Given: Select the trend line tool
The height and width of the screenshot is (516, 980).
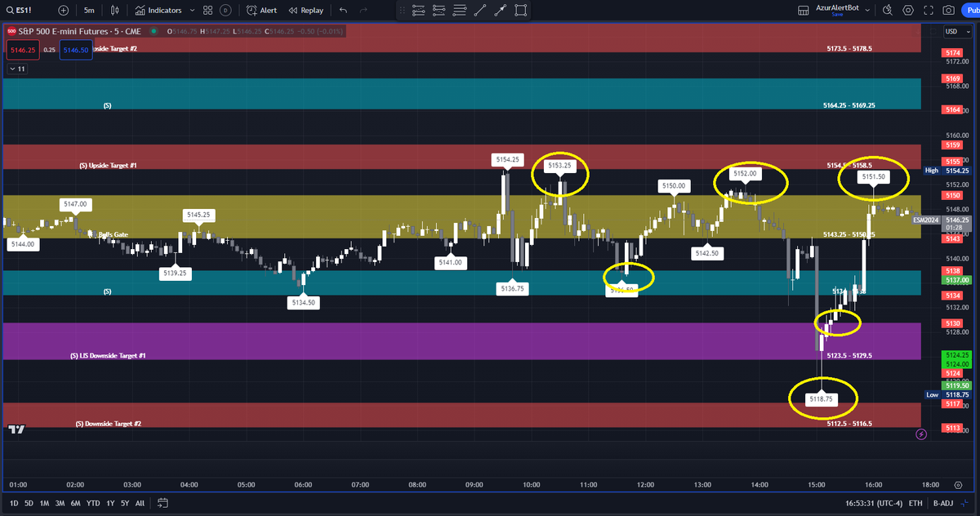Looking at the screenshot, I should [x=479, y=11].
